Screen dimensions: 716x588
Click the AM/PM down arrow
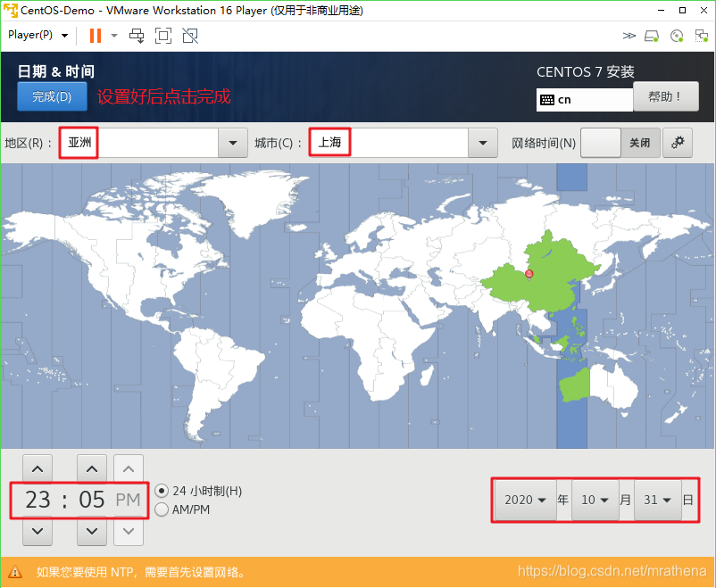tap(129, 532)
